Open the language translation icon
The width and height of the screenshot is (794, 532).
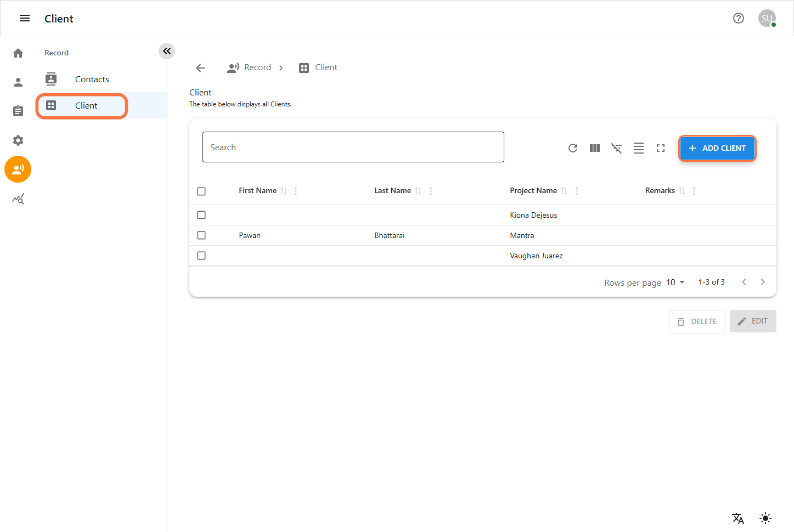(x=738, y=518)
